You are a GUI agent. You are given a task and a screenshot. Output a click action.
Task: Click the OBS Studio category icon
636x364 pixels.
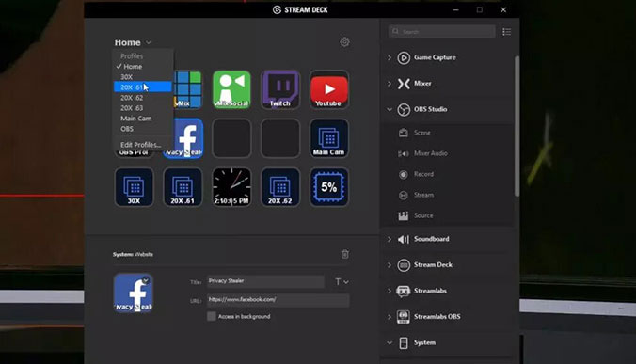404,109
